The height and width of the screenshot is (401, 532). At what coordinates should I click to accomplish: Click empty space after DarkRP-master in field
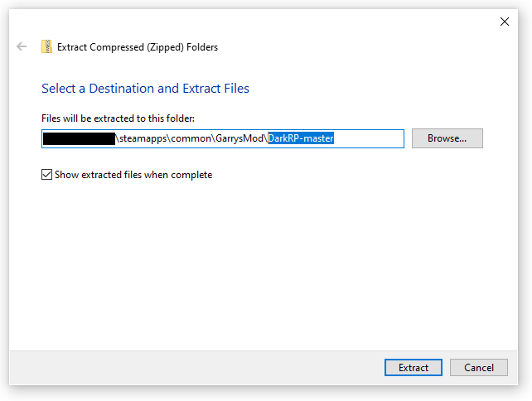click(369, 138)
